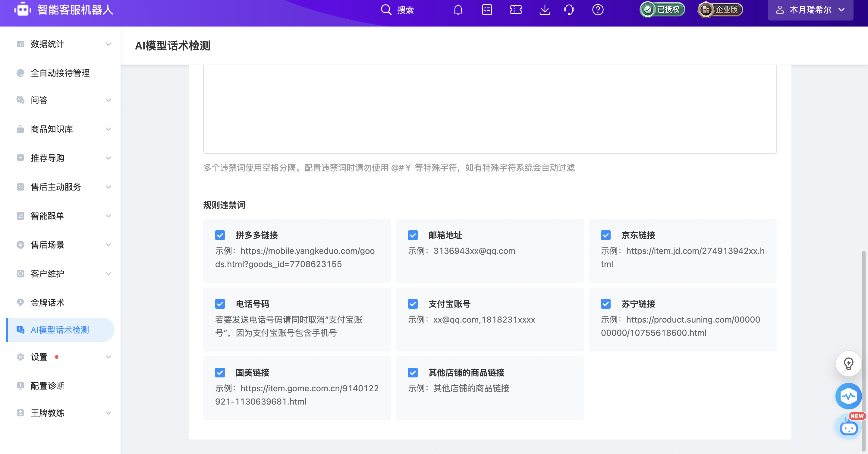The image size is (868, 454).
Task: Click the 智能跟单 sidebar icon
Action: (20, 216)
